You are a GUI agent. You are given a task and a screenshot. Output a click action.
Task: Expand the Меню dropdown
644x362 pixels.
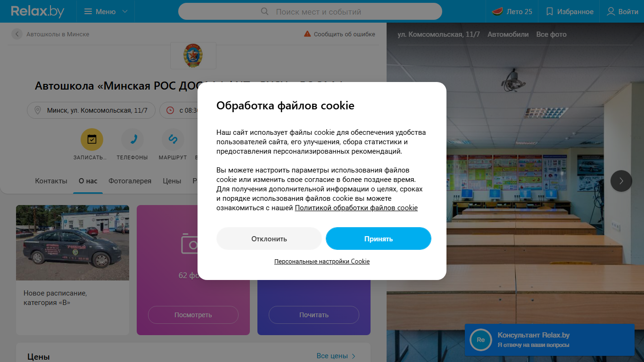click(x=106, y=11)
